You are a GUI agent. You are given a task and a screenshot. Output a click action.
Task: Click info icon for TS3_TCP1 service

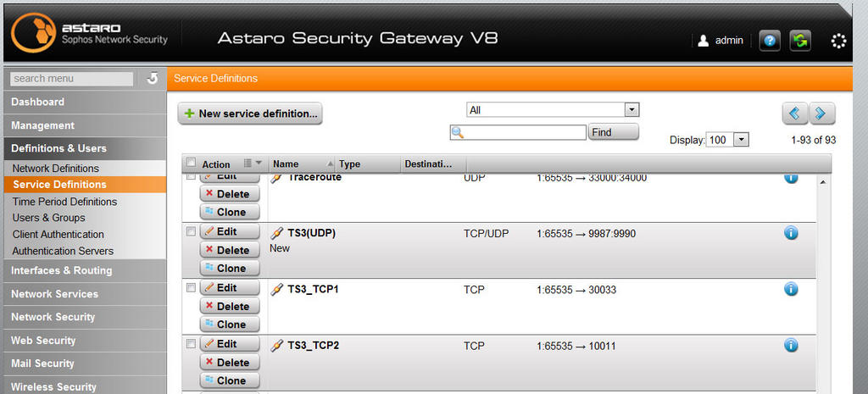pos(791,289)
